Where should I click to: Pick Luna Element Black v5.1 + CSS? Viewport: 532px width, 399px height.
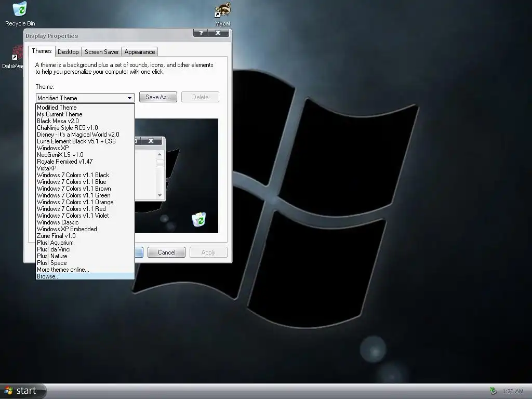85,141
